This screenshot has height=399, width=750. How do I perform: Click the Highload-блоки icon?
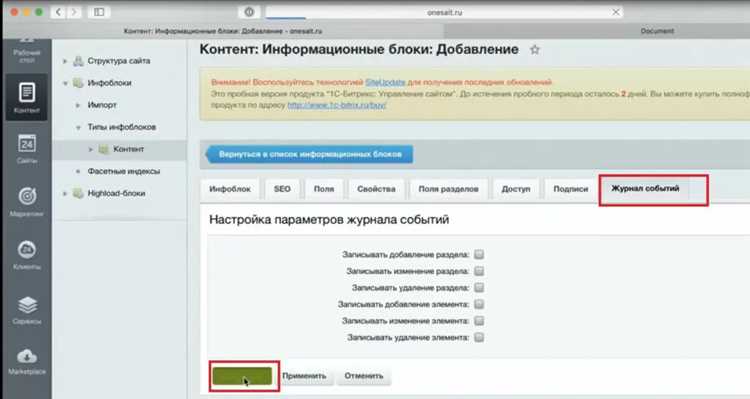coord(78,193)
